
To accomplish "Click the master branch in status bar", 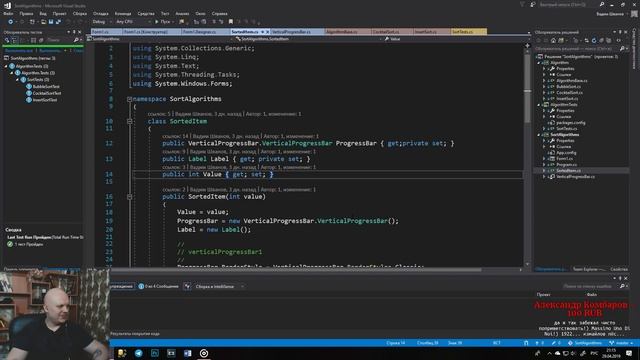I will click(x=621, y=343).
